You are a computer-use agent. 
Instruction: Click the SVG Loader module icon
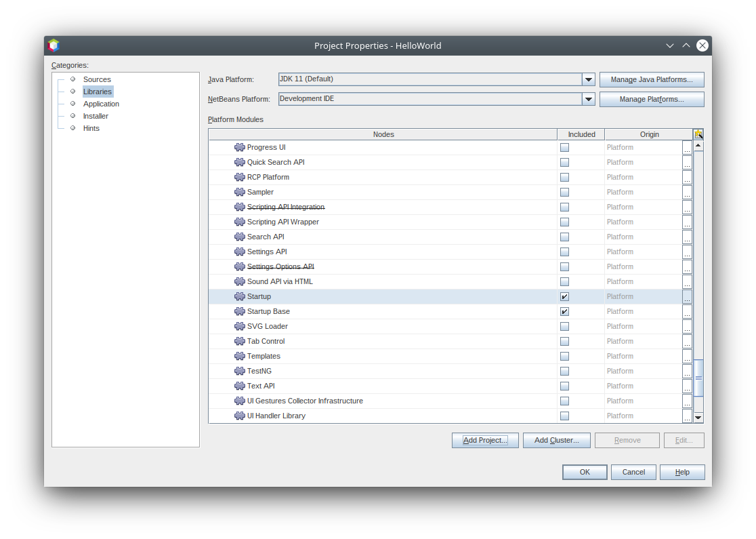point(239,326)
